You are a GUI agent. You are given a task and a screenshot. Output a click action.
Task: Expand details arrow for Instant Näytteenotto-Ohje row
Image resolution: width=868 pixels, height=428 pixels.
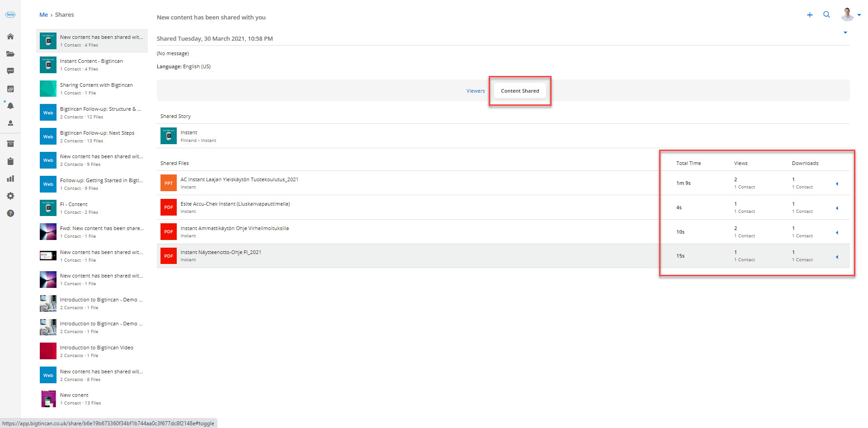837,257
